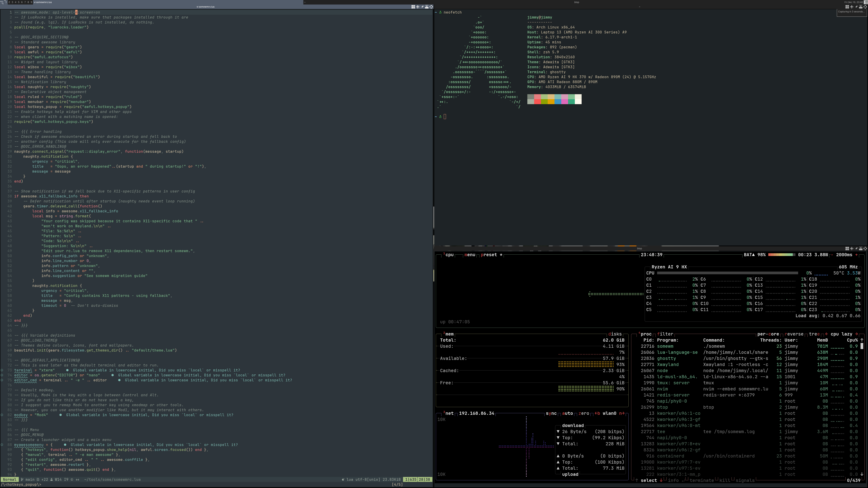Activate the btop process filter field

click(x=665, y=334)
